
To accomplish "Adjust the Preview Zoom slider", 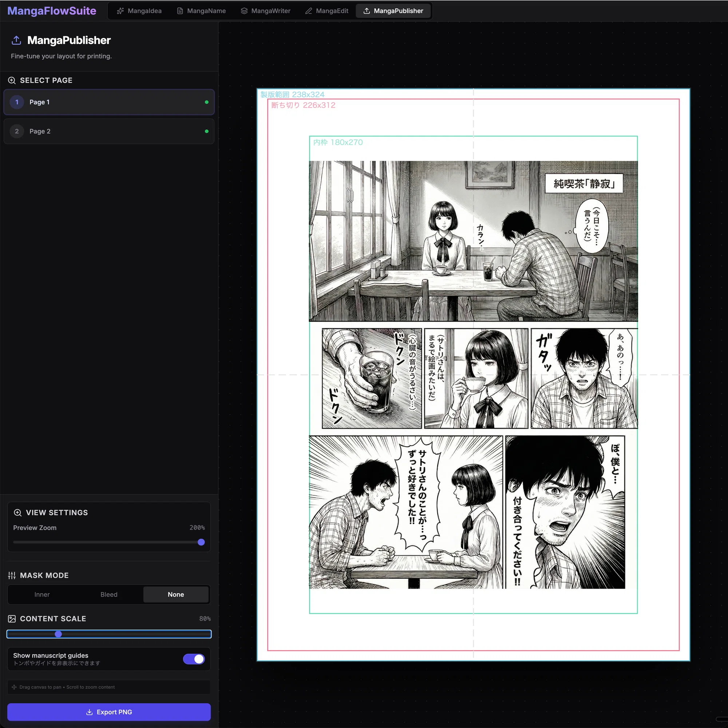I will pos(109,542).
